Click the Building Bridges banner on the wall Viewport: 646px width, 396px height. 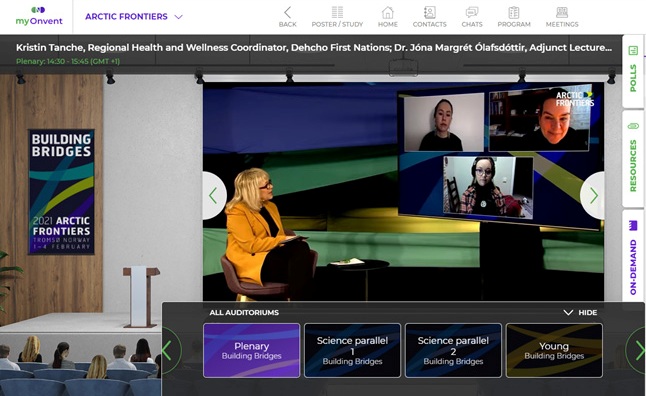(61, 192)
